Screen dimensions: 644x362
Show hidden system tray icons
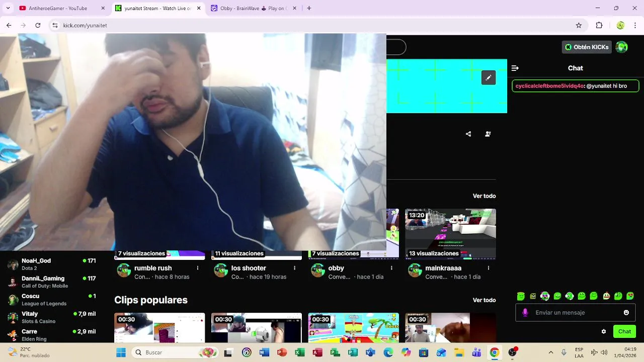[x=551, y=352]
